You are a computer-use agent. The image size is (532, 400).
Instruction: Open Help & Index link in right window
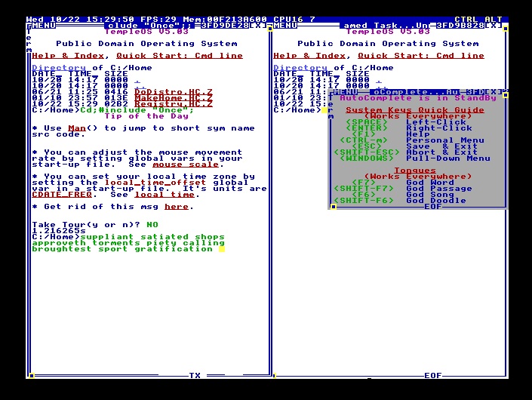(x=309, y=56)
